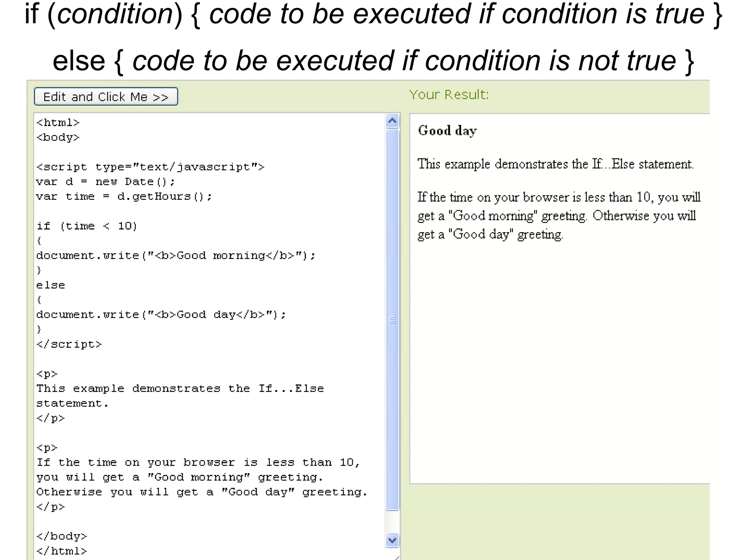
Task: Click 'var d = new Date();' line
Action: 105,182
